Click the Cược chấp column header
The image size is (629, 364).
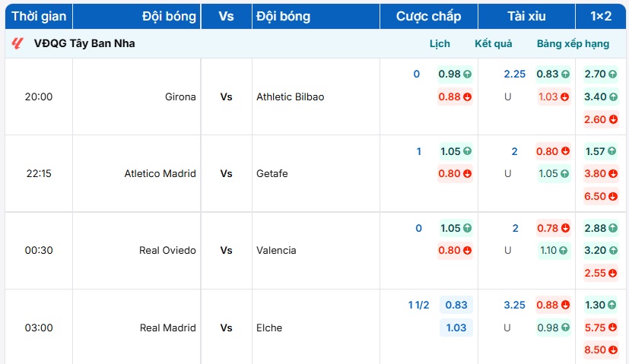428,16
